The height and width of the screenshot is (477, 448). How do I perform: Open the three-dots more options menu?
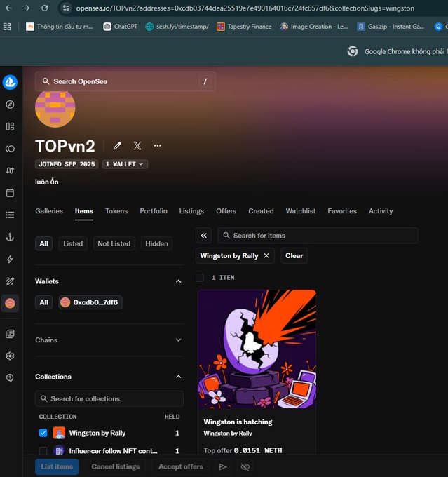point(158,146)
